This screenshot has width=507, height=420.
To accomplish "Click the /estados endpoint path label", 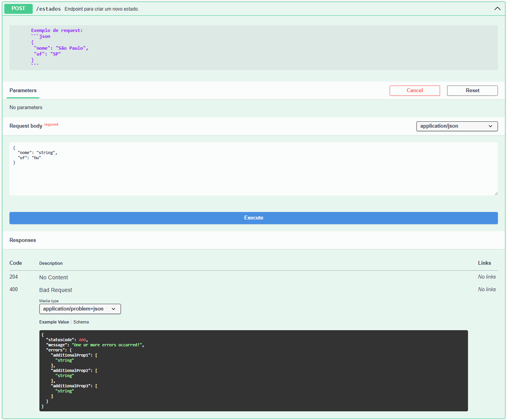I will tap(48, 8).
